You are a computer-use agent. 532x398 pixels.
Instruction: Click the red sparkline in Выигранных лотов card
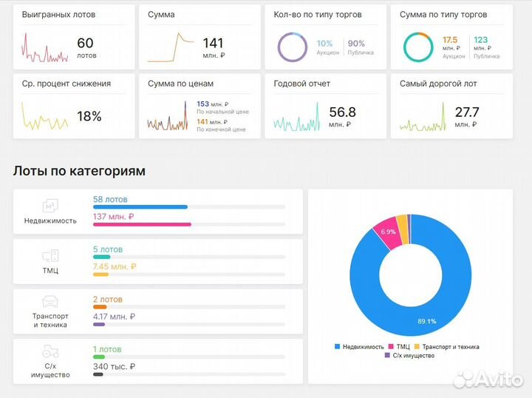(x=45, y=48)
